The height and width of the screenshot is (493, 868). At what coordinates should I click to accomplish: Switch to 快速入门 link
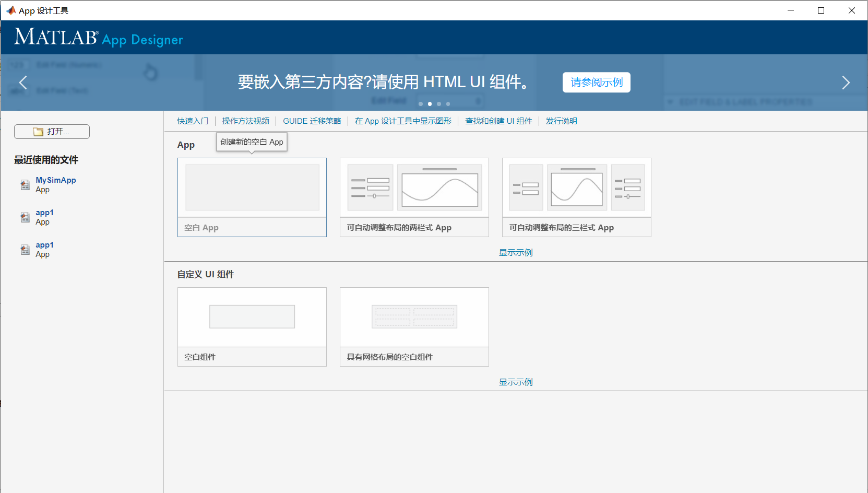193,121
